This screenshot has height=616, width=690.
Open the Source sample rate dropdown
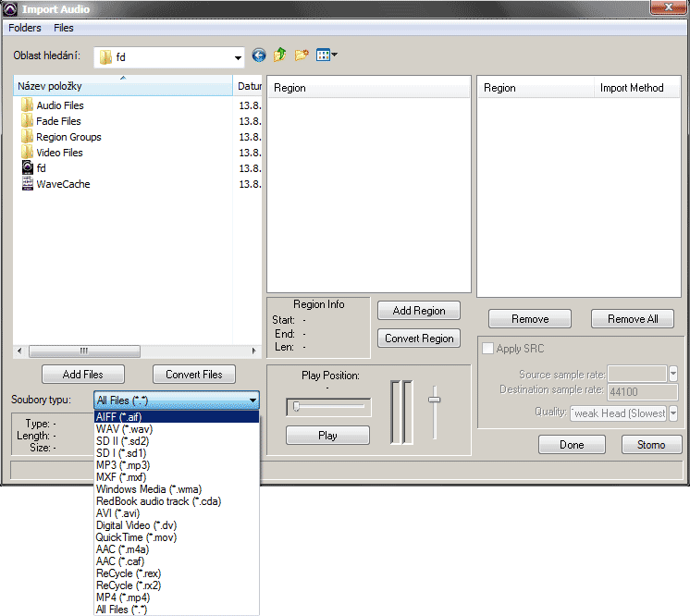673,374
